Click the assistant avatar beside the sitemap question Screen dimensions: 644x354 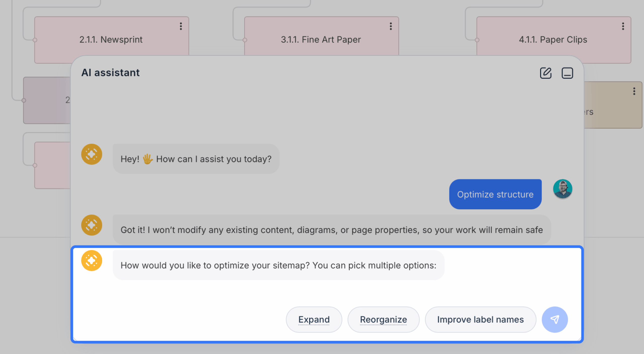tap(92, 260)
